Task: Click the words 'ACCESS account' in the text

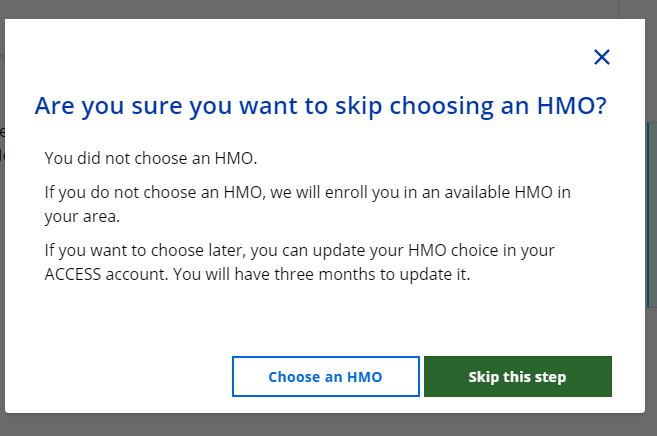Action: (109, 272)
